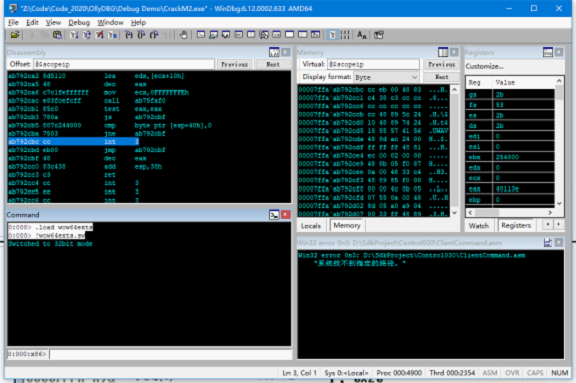Open the Command window via toolbar icon

[x=201, y=35]
